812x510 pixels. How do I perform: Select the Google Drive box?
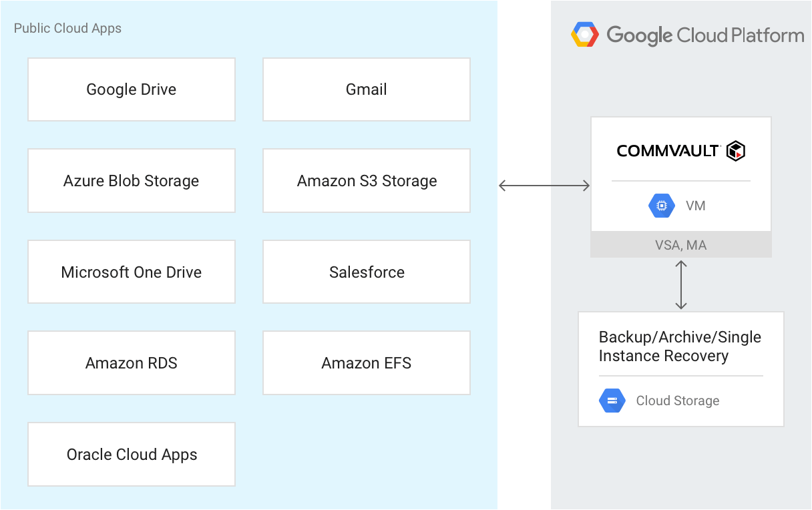pyautogui.click(x=132, y=89)
